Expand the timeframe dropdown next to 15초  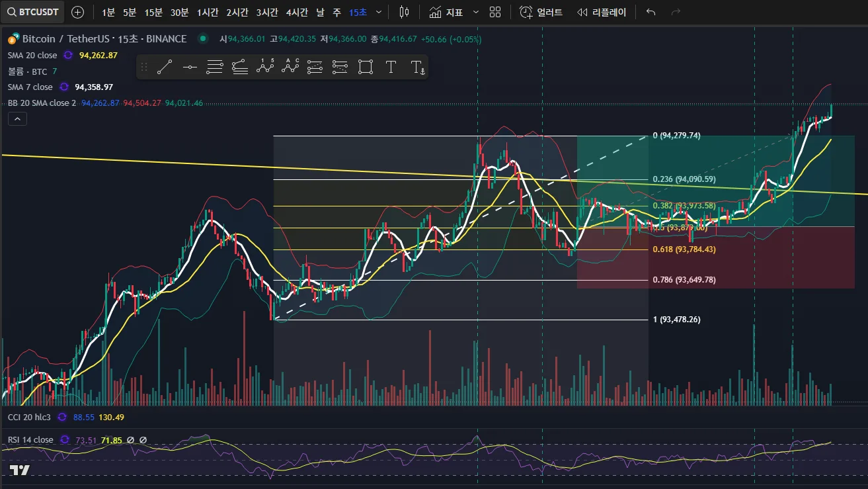tap(378, 13)
